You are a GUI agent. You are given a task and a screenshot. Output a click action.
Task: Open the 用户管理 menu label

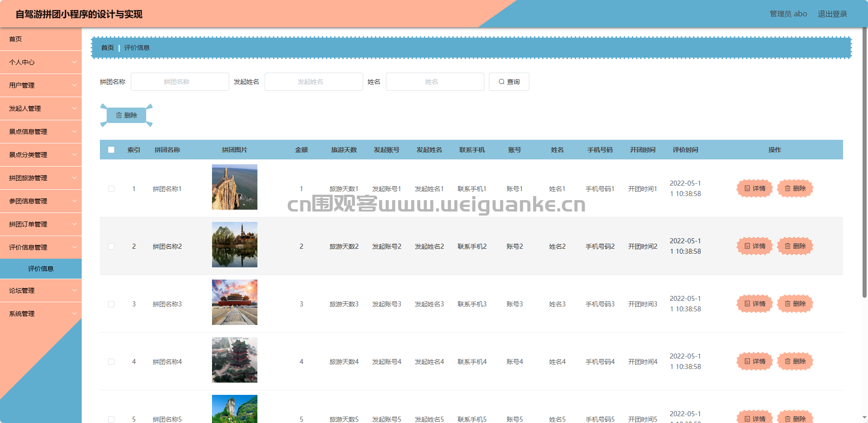[x=22, y=85]
